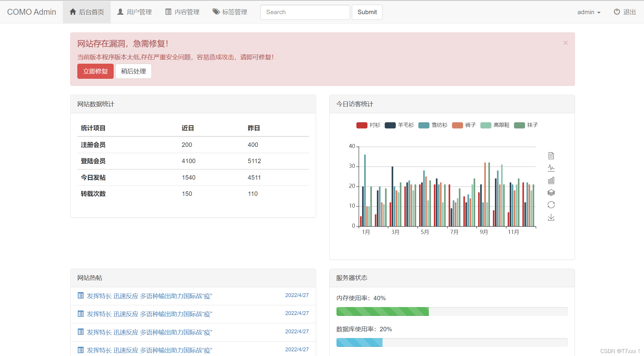The height and width of the screenshot is (356, 644).
Task: Open 用户管理 navigation tab
Action: click(135, 12)
